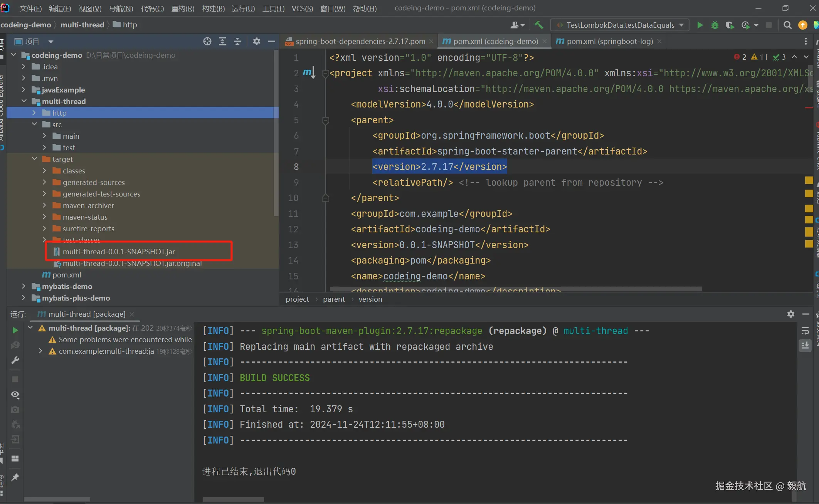Viewport: 819px width, 504px height.
Task: Click the multi-thread breadcrumb in navigation bar
Action: click(x=82, y=25)
